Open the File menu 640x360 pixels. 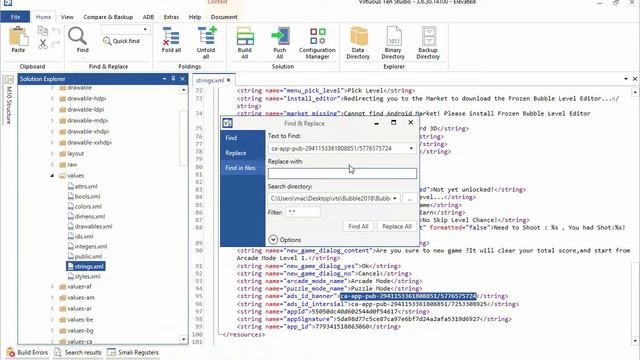(15, 17)
